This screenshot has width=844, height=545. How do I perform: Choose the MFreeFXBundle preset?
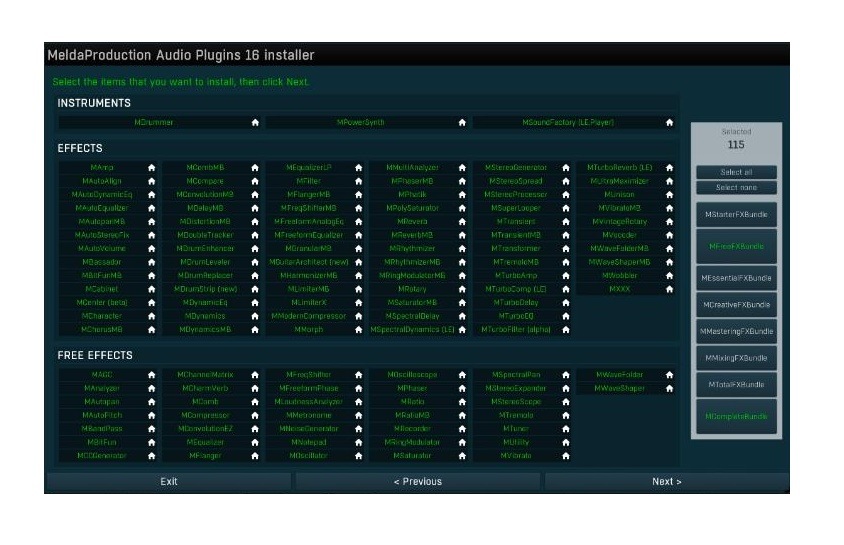click(736, 246)
